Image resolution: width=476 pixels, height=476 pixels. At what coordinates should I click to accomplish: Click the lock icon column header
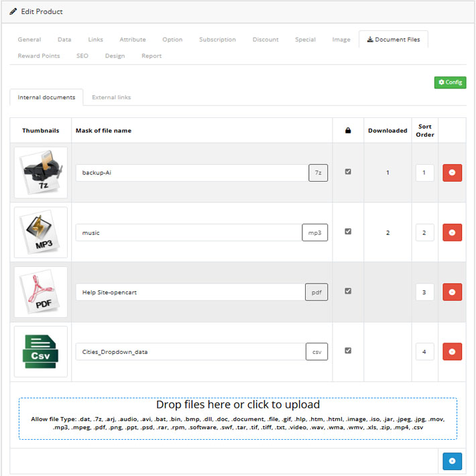(x=348, y=131)
